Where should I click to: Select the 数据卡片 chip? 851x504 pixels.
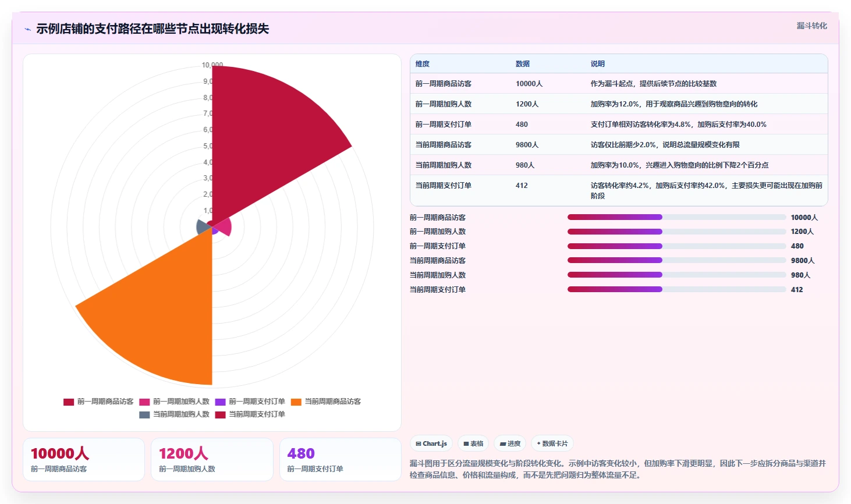point(552,443)
